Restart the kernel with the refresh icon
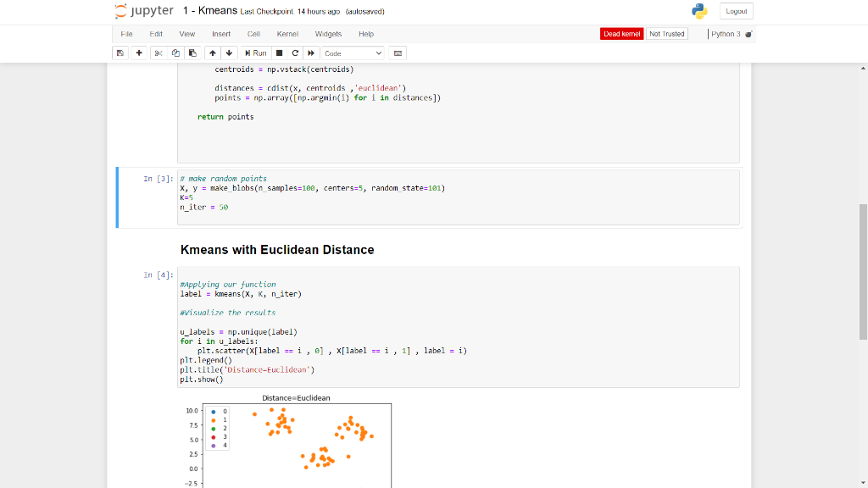This screenshot has width=868, height=488. click(295, 53)
